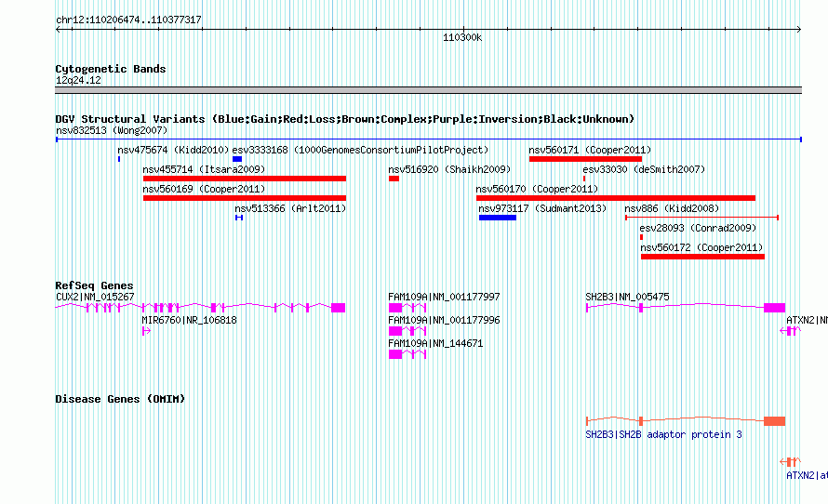
Task: Select the MIR6760 gene arrow glyph
Action: tap(146, 331)
